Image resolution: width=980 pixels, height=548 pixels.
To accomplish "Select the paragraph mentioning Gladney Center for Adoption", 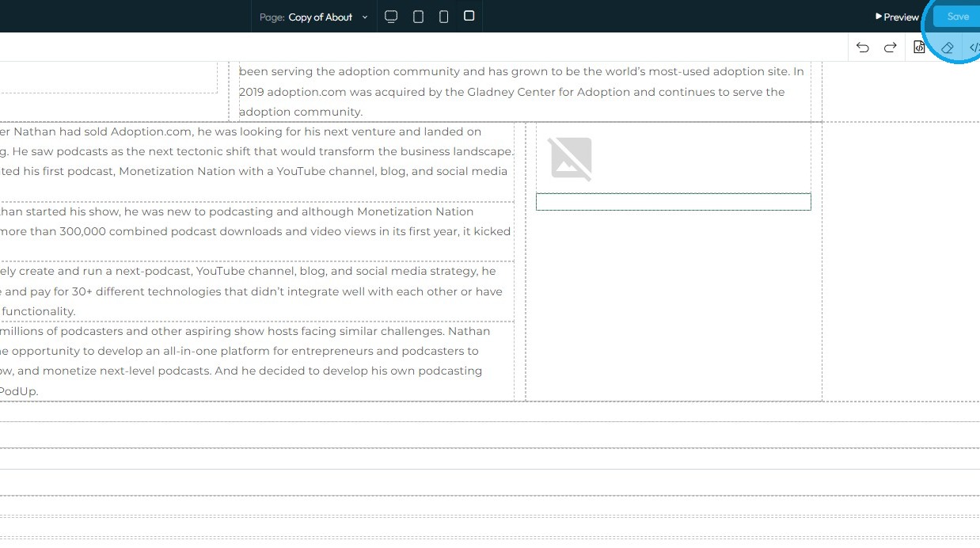I will point(524,92).
